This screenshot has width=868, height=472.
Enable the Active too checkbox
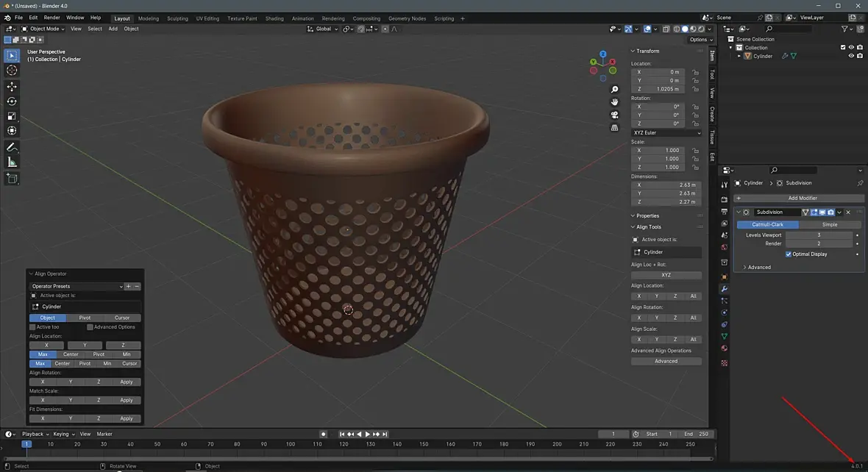click(x=32, y=327)
